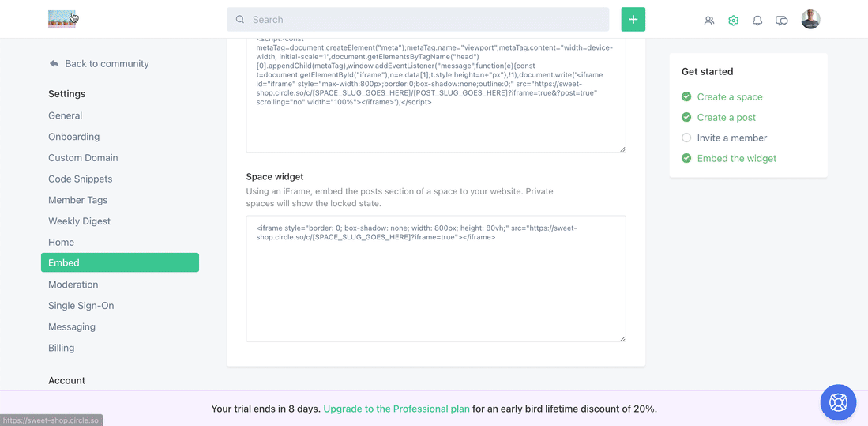Click the search magnifier icon

[x=239, y=20]
